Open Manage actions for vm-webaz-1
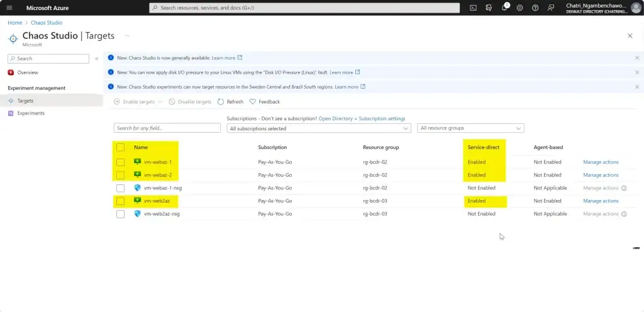644x312 pixels. coord(601,162)
